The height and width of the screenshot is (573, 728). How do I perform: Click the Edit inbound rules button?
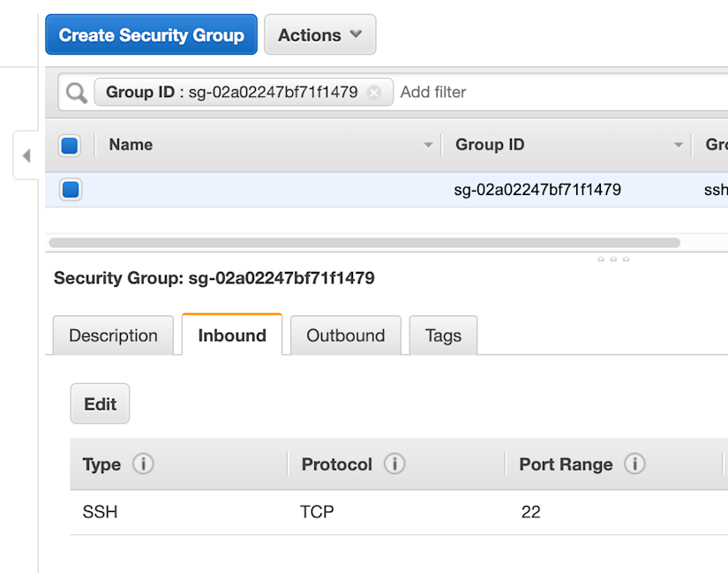[100, 403]
